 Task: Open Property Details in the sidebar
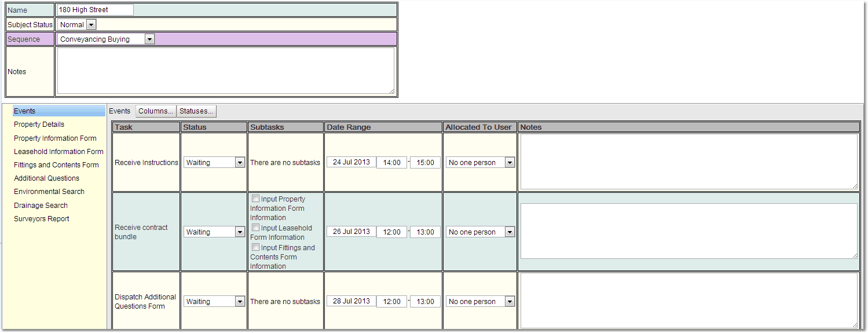click(x=39, y=125)
